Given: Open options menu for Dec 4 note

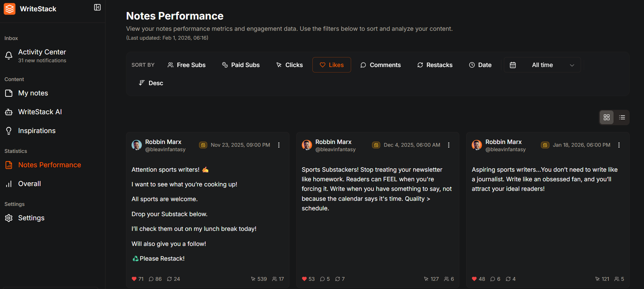Looking at the screenshot, I should pyautogui.click(x=449, y=145).
